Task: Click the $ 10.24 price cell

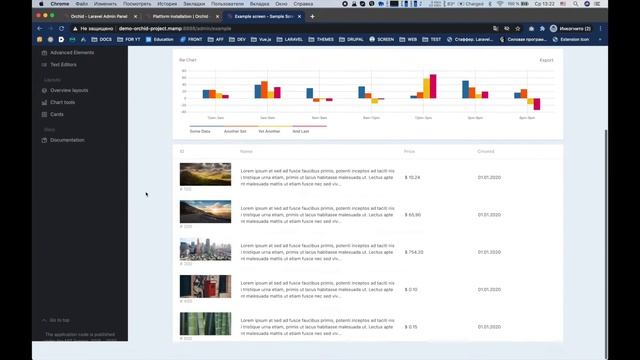Action: point(412,178)
